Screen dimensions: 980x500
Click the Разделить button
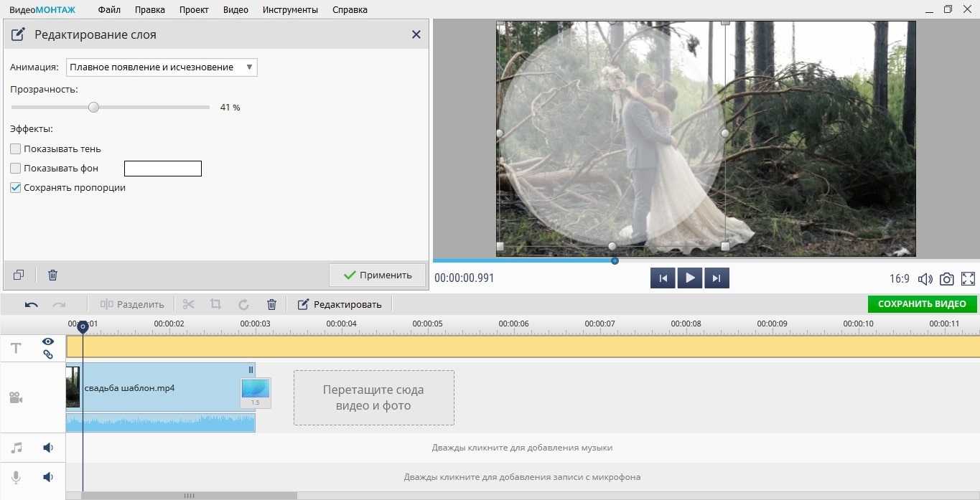click(x=132, y=304)
